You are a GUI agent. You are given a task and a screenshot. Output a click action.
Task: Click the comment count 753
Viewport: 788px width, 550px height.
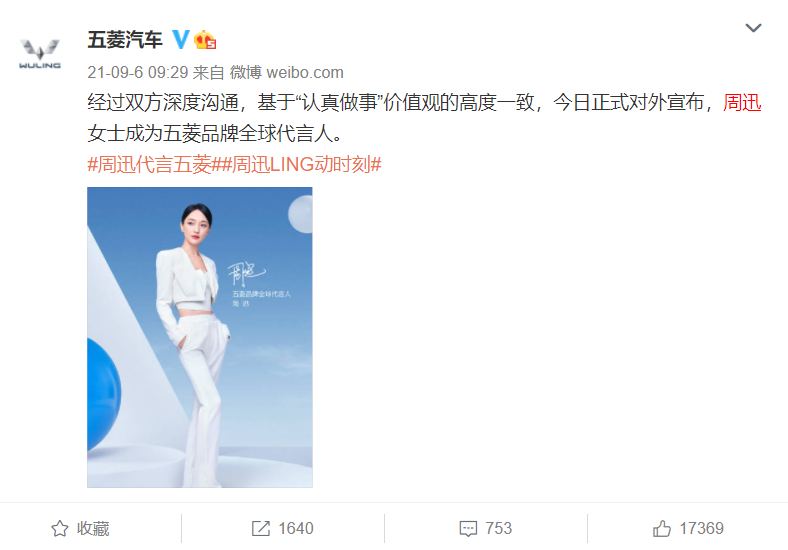tap(499, 528)
